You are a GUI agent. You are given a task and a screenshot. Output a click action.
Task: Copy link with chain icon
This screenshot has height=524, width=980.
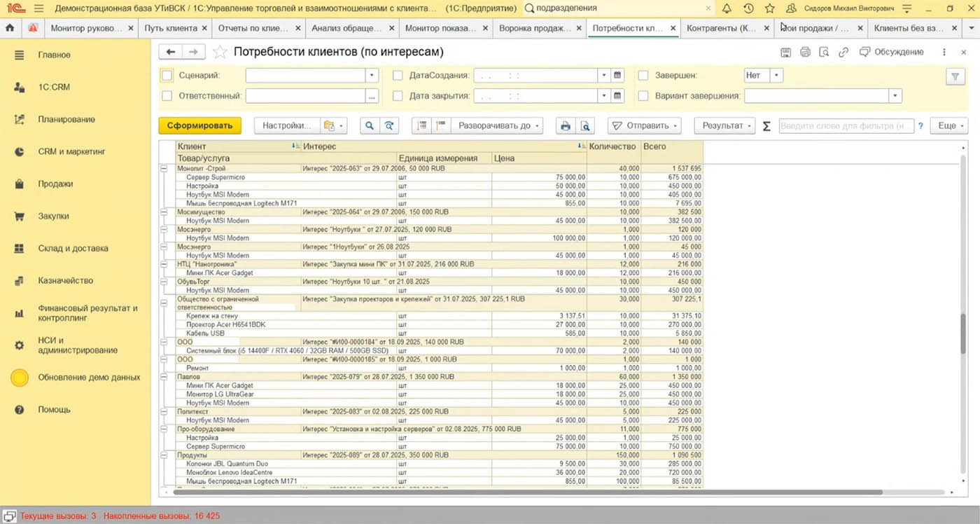[x=843, y=52]
